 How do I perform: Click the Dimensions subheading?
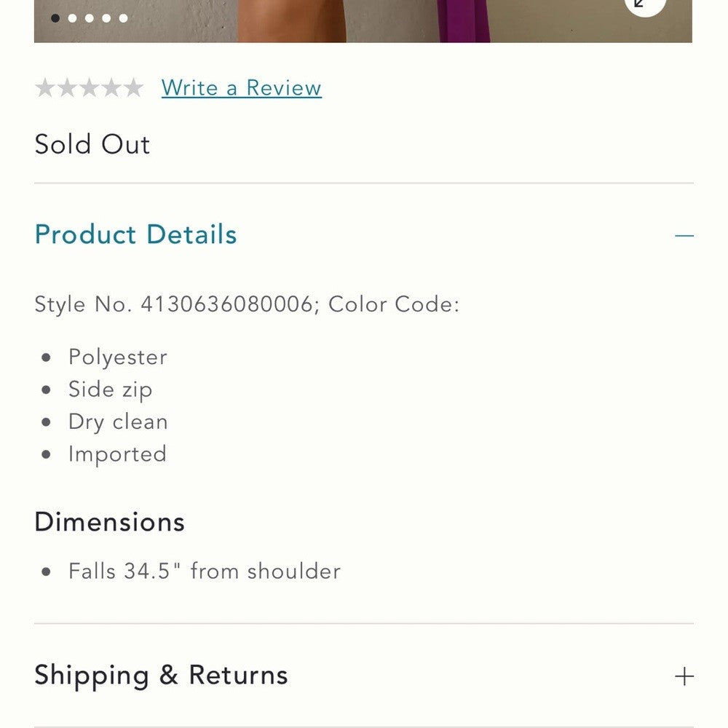pyautogui.click(x=110, y=522)
